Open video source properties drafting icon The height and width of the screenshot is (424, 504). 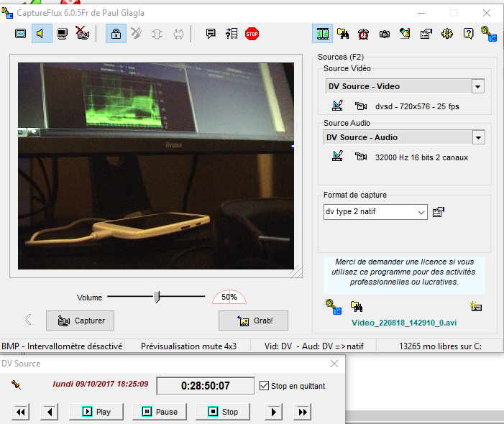[x=337, y=106]
